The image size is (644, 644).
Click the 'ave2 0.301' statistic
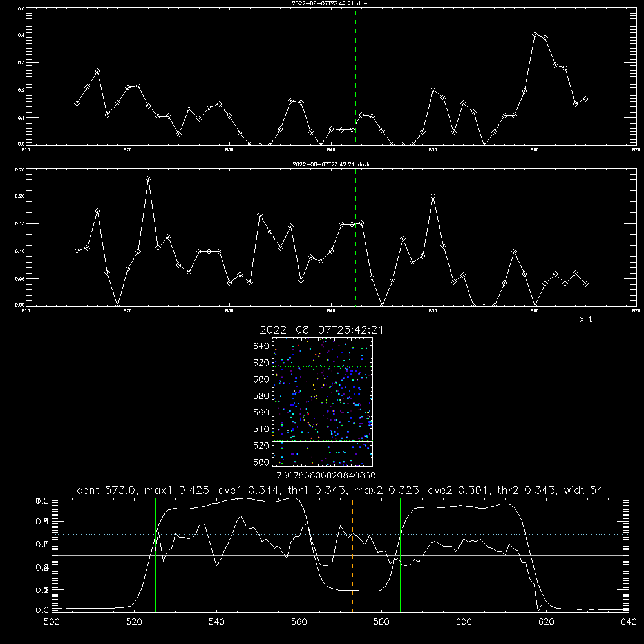[x=458, y=490]
